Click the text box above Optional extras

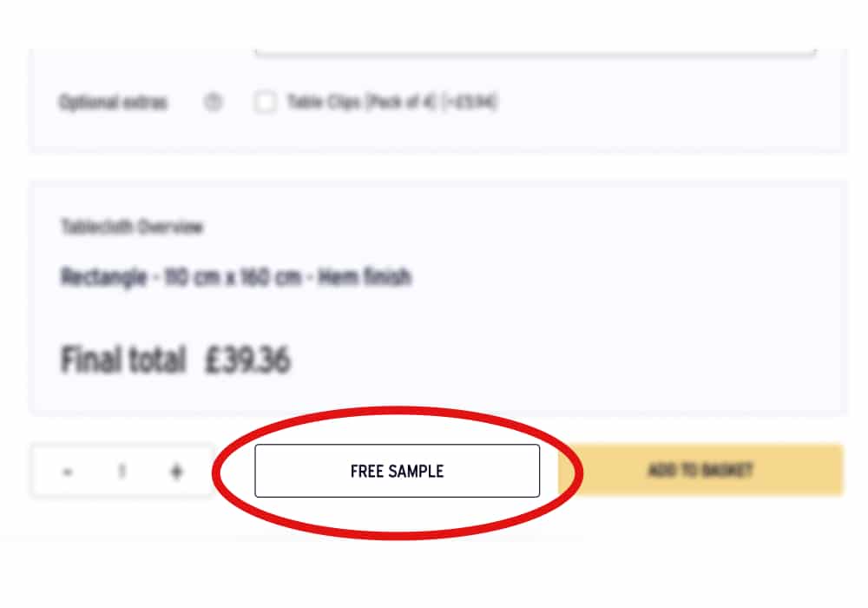tap(535, 51)
